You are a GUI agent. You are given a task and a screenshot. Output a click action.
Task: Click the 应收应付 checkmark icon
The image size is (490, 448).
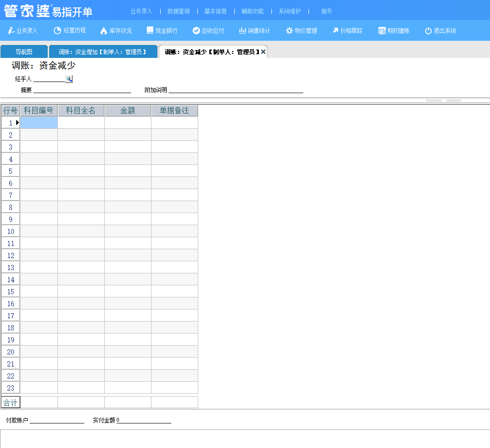196,30
